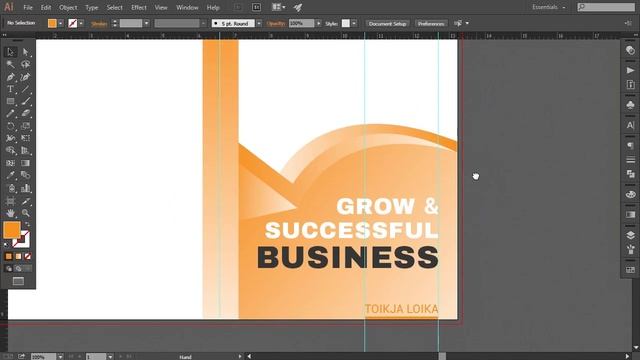Reset to Default Fill and Stroke
The height and width of the screenshot is (360, 640).
click(x=6, y=245)
